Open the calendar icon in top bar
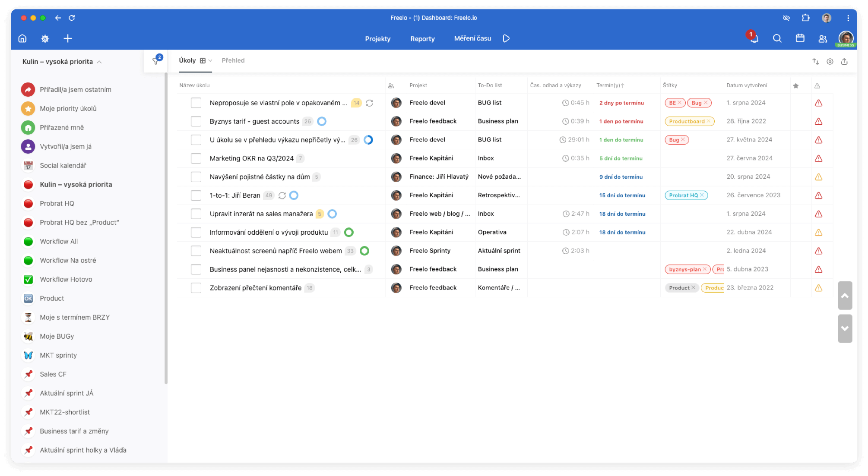The width and height of the screenshot is (868, 476). 800,38
